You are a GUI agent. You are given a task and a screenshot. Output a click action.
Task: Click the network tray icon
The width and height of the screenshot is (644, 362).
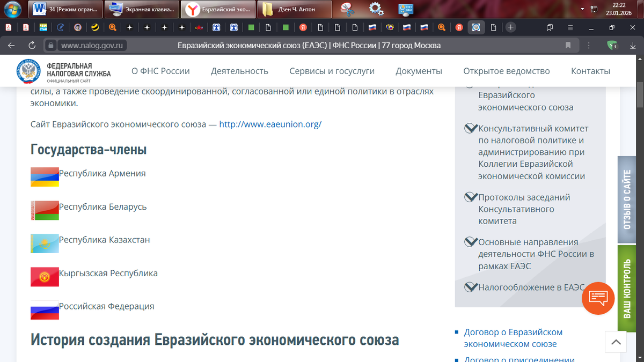tap(594, 9)
